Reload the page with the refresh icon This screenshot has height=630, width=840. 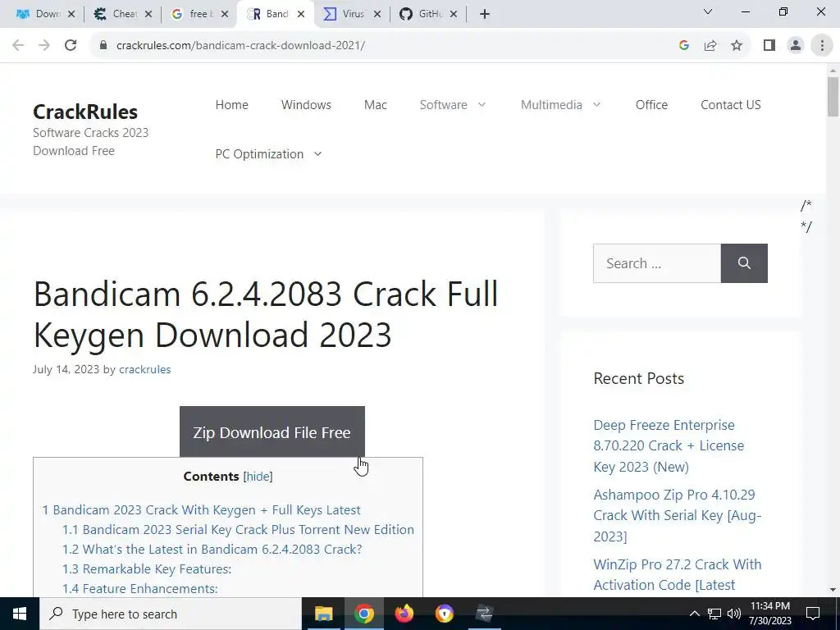point(71,46)
